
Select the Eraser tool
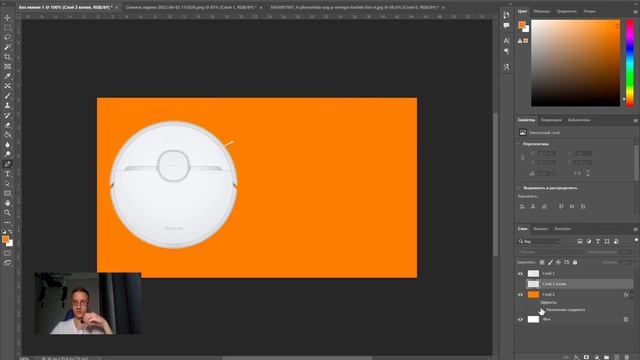7,125
